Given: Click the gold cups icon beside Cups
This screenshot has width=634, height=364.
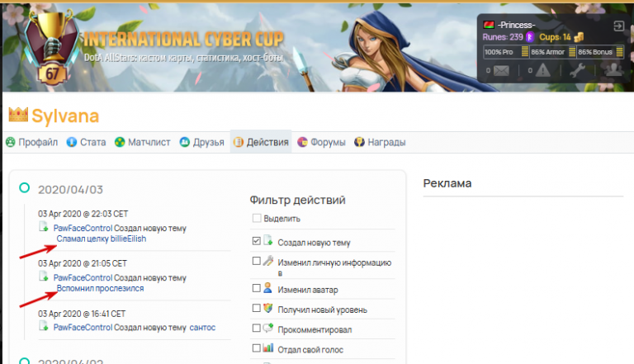Looking at the screenshot, I should click(579, 37).
